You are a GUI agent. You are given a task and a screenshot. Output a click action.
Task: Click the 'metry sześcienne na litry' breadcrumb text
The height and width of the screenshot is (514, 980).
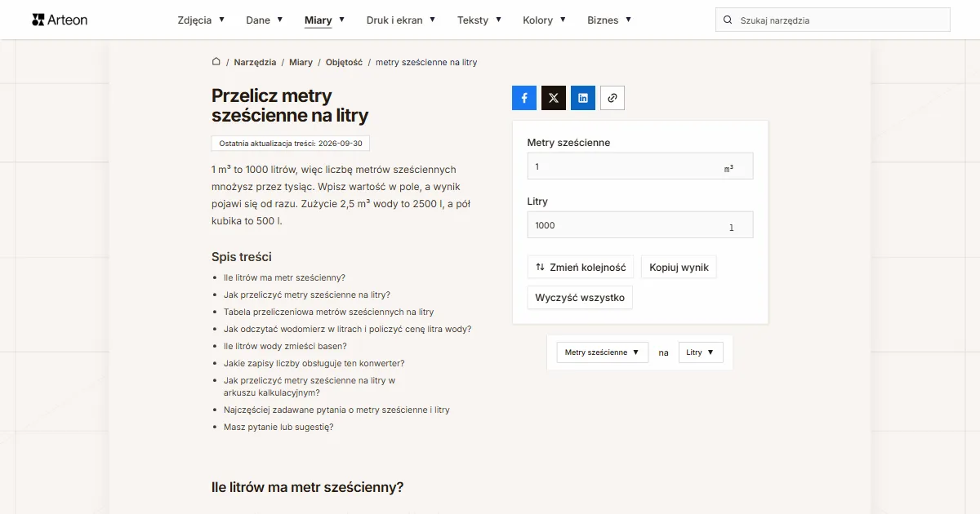click(426, 62)
